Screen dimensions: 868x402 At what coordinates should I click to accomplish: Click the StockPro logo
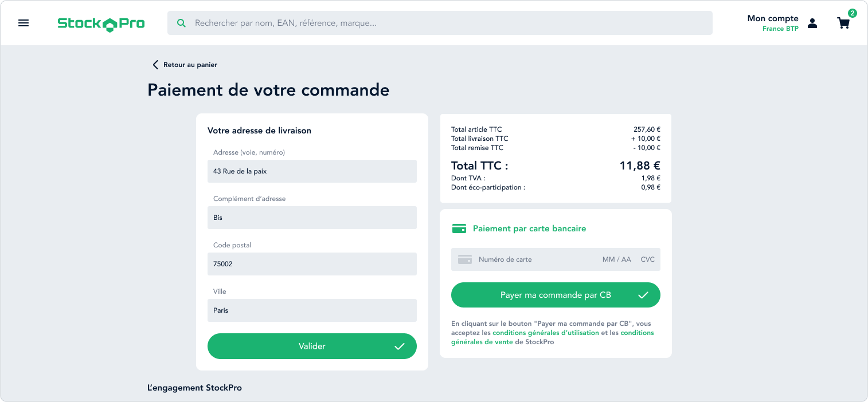101,23
